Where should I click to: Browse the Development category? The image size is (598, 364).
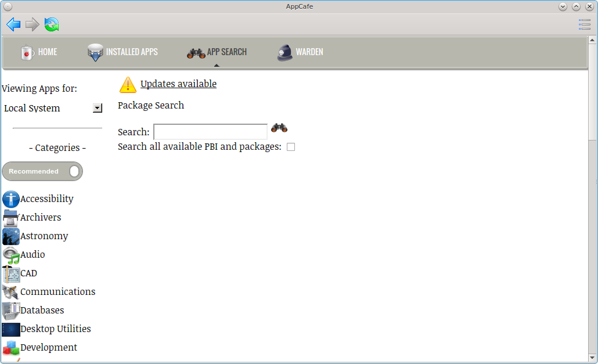(x=48, y=348)
